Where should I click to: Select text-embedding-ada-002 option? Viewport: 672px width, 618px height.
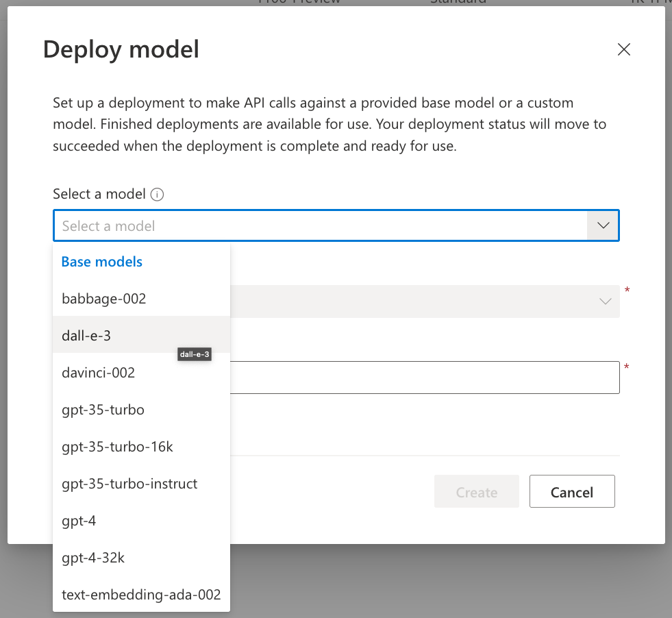click(x=141, y=595)
